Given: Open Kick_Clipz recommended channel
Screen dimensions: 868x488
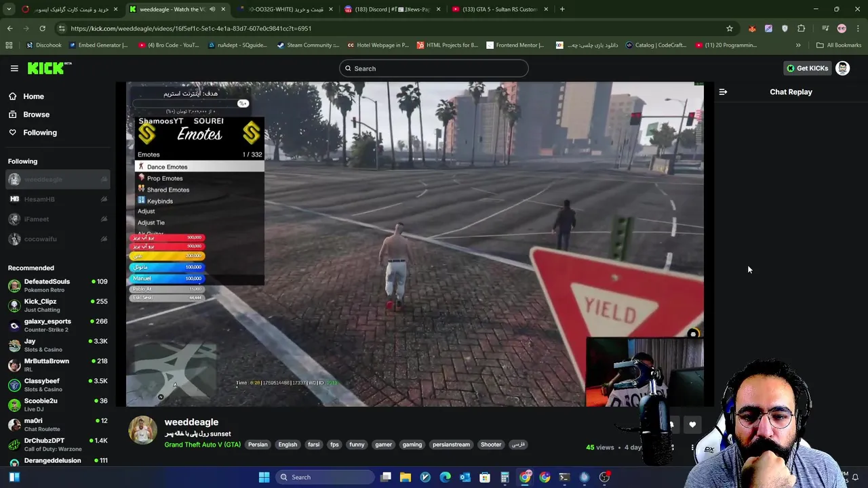Looking at the screenshot, I should [58, 305].
